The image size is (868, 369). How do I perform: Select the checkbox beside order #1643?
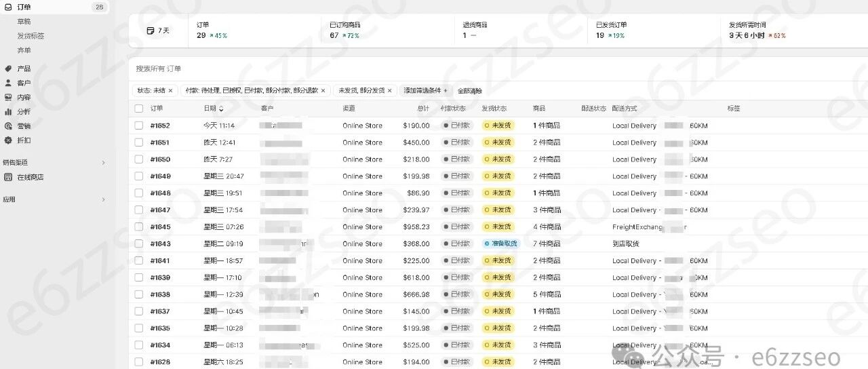pos(139,244)
